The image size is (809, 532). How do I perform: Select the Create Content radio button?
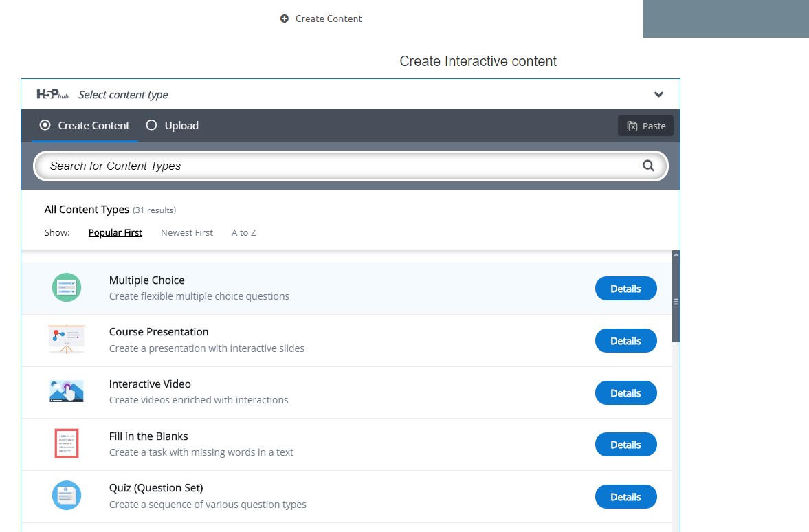pyautogui.click(x=45, y=125)
